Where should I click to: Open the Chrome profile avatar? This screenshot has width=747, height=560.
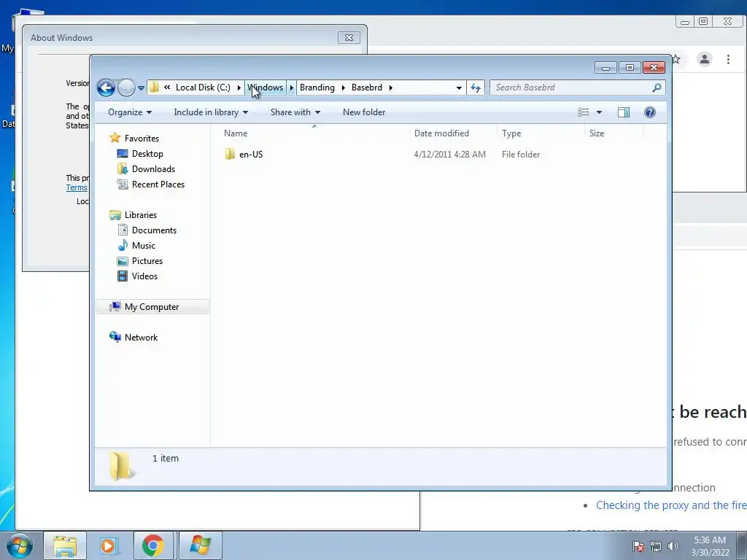click(704, 59)
